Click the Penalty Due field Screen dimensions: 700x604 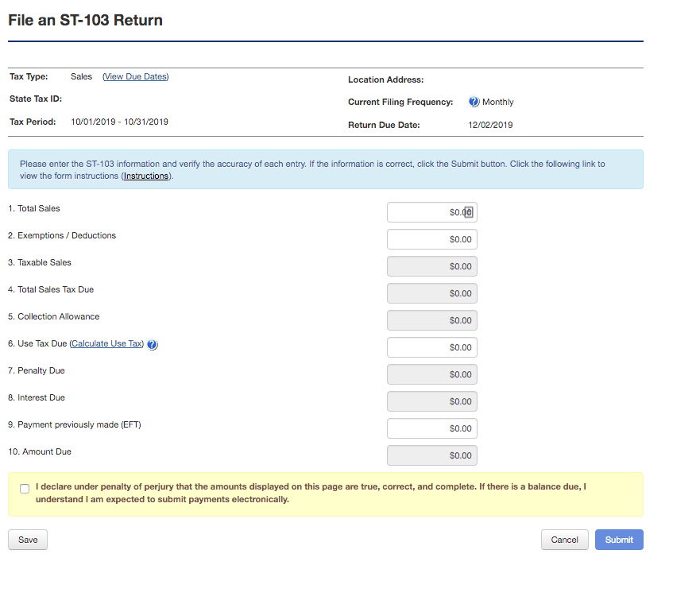(x=432, y=374)
